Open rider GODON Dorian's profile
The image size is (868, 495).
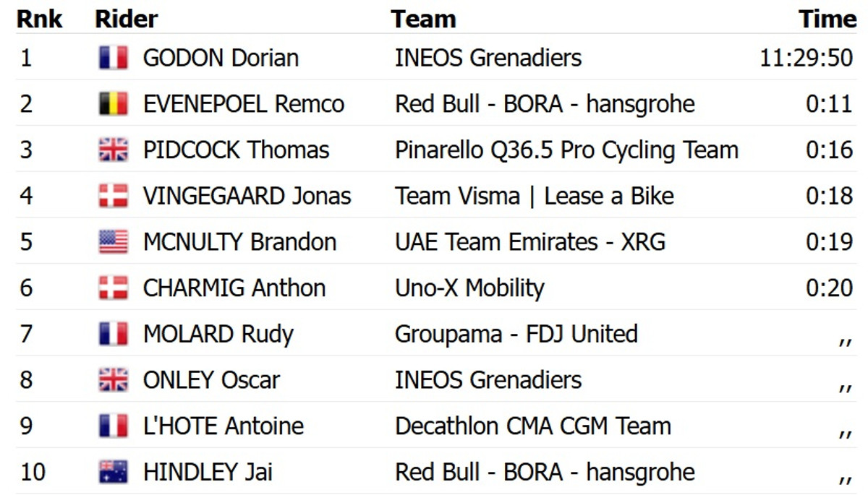[x=221, y=58]
